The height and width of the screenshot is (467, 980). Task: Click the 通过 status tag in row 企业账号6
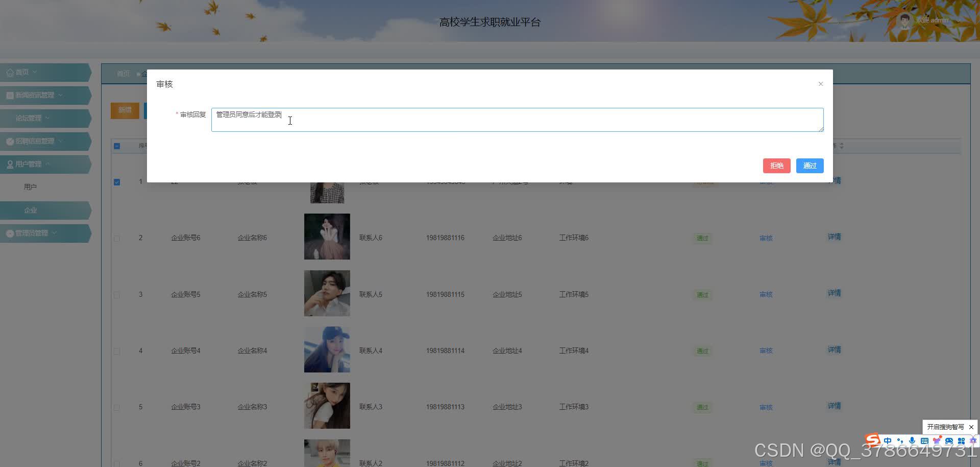pos(702,238)
